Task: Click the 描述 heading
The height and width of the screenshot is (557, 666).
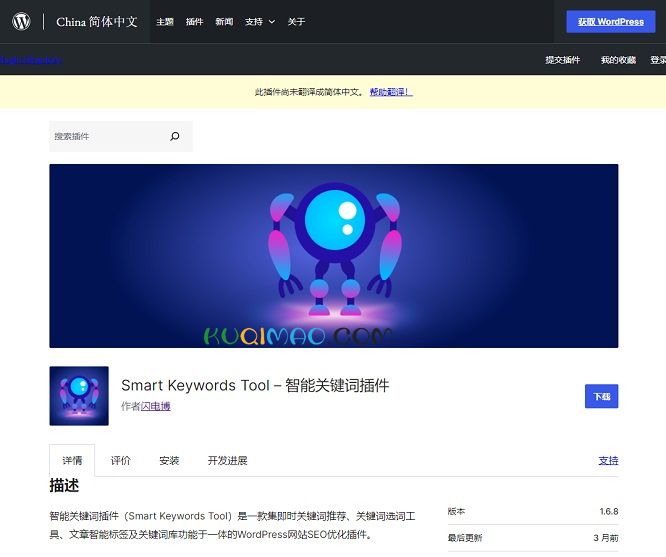Action: (64, 485)
